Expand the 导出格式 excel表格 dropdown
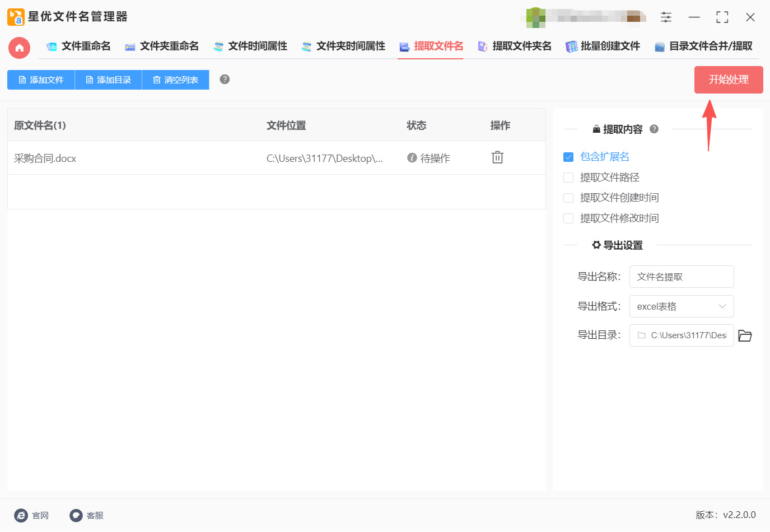The image size is (770, 532). [x=682, y=306]
